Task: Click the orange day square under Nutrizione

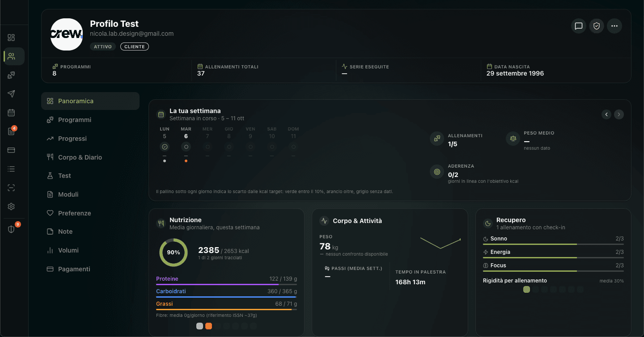Action: tap(208, 326)
